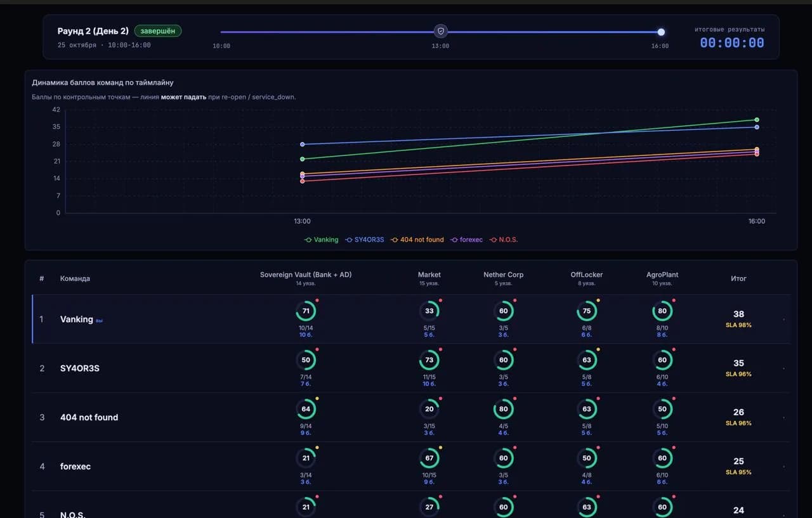Select the end handle of the round timeline slider
Screen dimensions: 812x518
click(x=661, y=32)
